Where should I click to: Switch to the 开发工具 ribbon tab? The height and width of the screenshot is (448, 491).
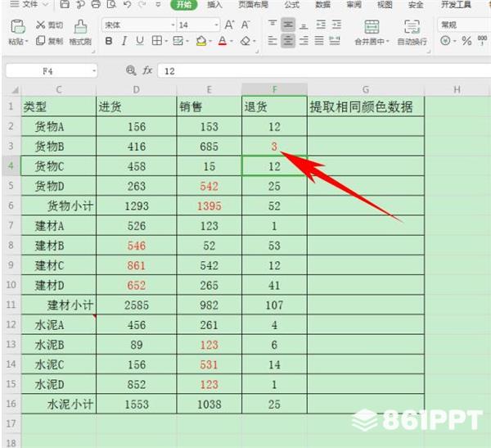(x=456, y=4)
